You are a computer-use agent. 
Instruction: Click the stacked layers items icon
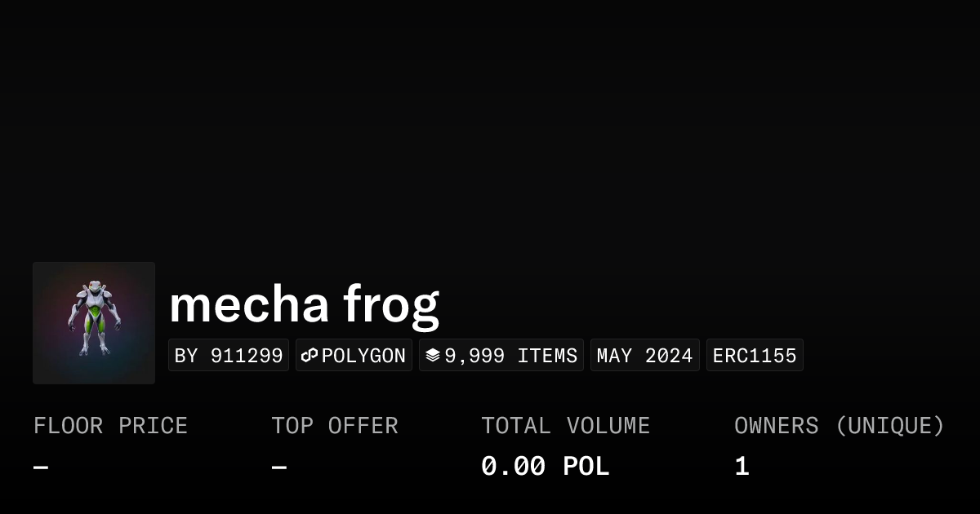pyautogui.click(x=433, y=356)
